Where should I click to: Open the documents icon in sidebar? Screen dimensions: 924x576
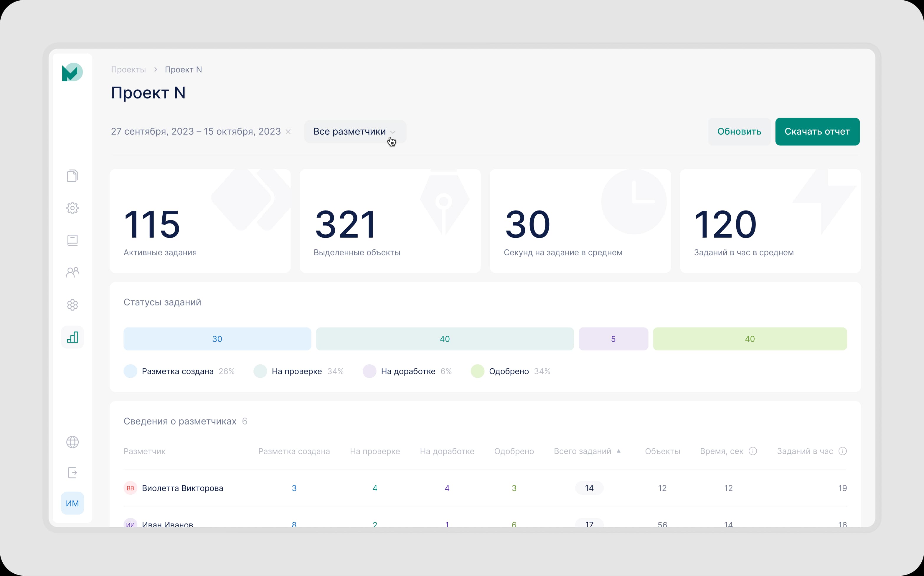pyautogui.click(x=72, y=176)
